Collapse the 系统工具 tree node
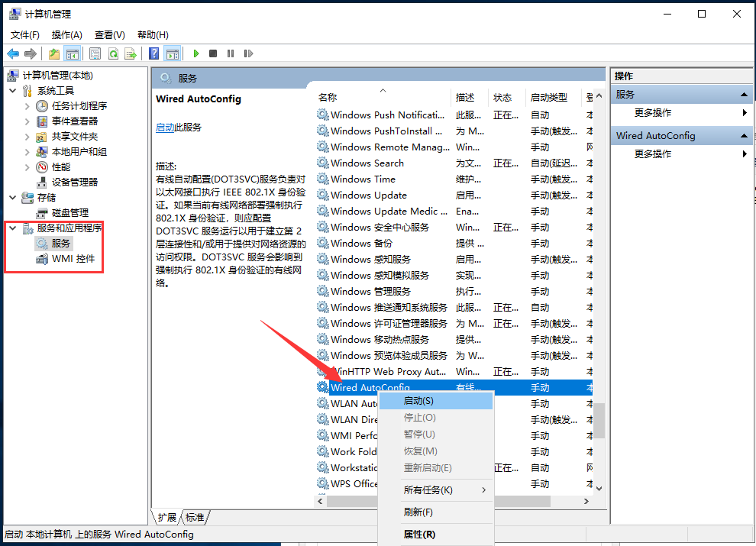 (13, 91)
